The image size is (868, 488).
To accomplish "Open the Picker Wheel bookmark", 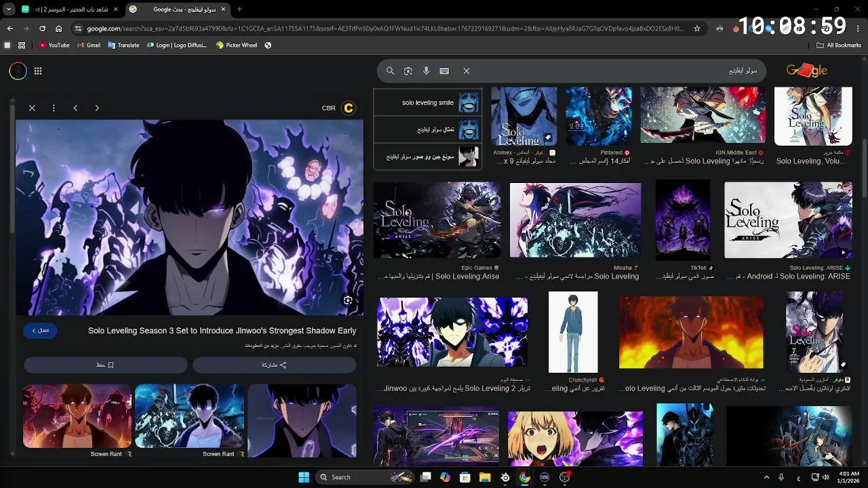I will [237, 45].
